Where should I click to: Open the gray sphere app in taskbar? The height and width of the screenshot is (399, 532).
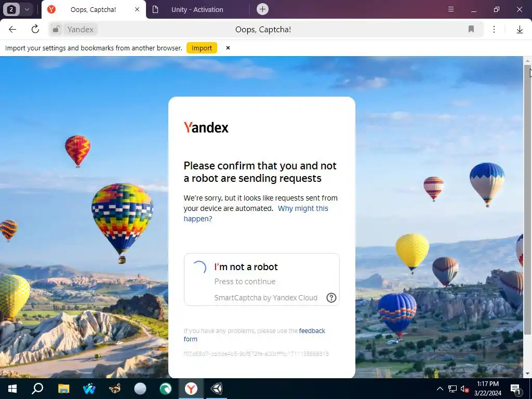(140, 389)
